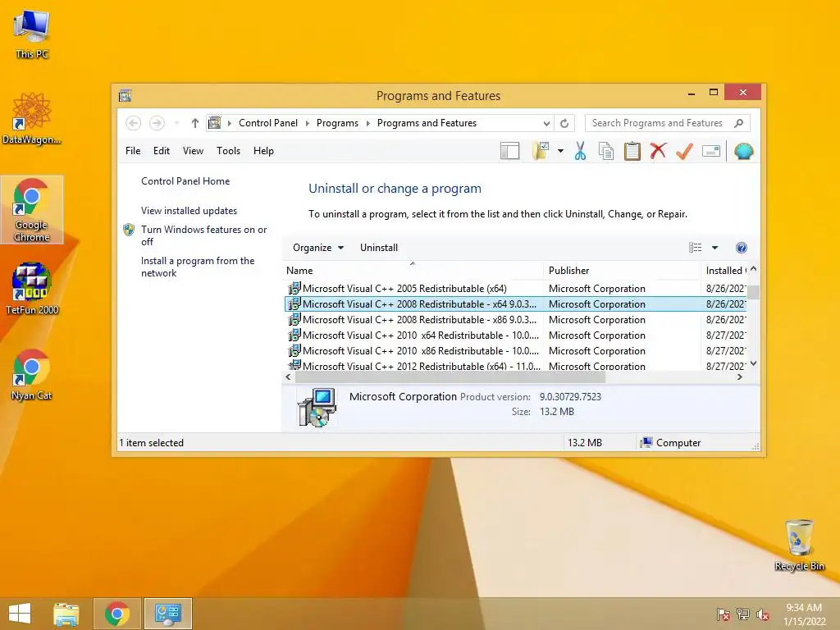Select This PC desktop icon
Viewport: 840px width, 630px height.
point(32,34)
